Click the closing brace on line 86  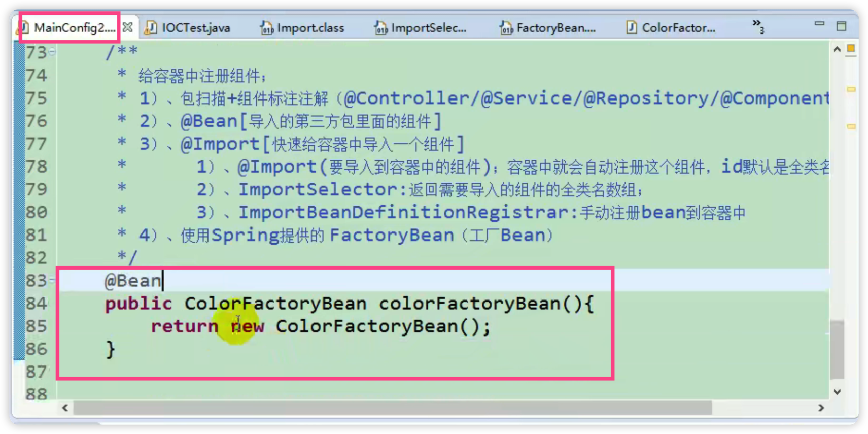tap(110, 349)
